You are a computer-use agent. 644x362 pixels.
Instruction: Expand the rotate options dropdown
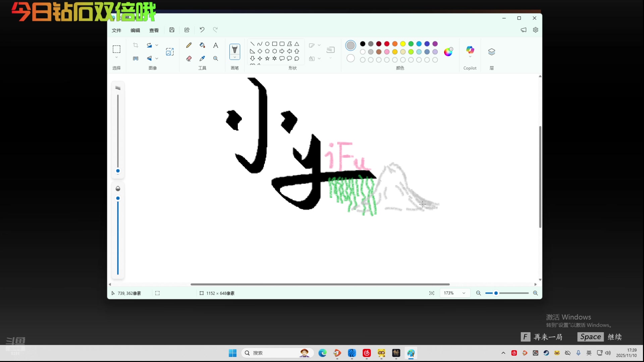click(x=157, y=45)
